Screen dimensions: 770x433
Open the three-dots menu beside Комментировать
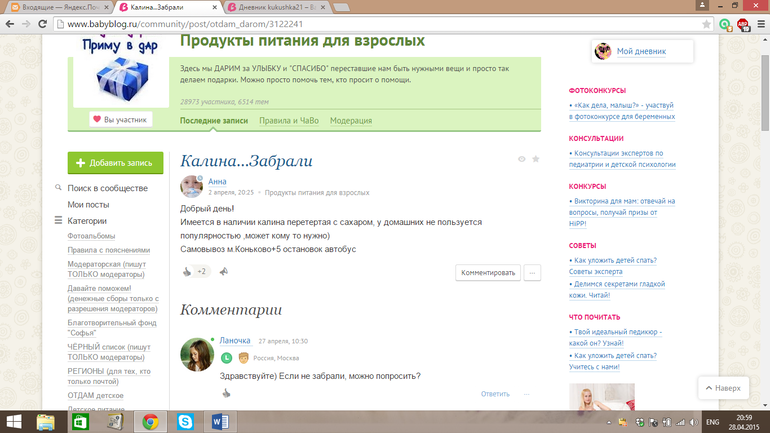pyautogui.click(x=532, y=272)
